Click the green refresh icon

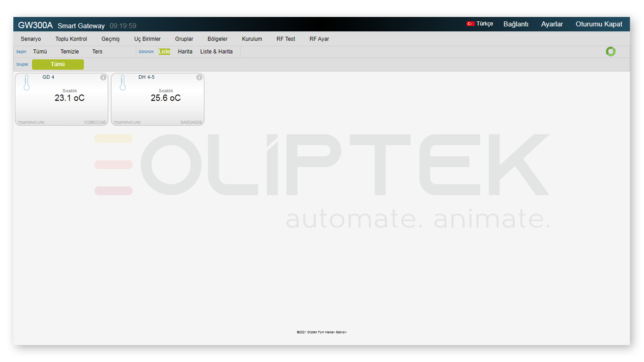pos(610,52)
